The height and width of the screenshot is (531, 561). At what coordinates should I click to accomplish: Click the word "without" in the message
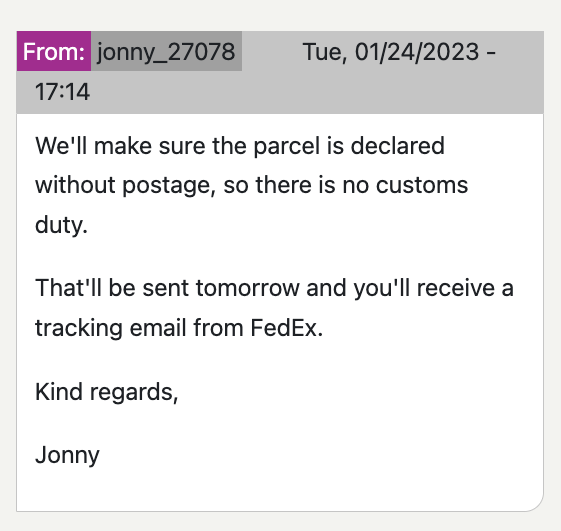coord(75,185)
